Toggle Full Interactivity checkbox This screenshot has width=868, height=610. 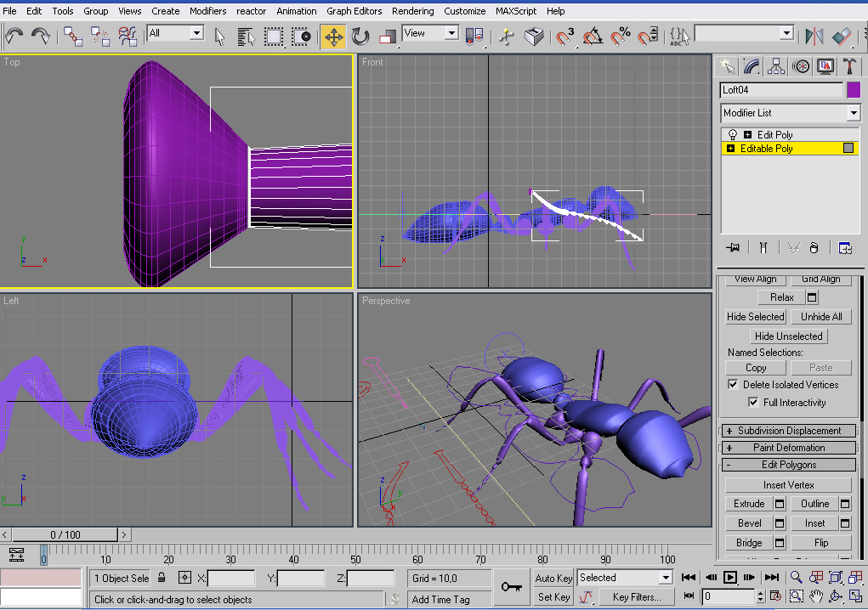[753, 402]
